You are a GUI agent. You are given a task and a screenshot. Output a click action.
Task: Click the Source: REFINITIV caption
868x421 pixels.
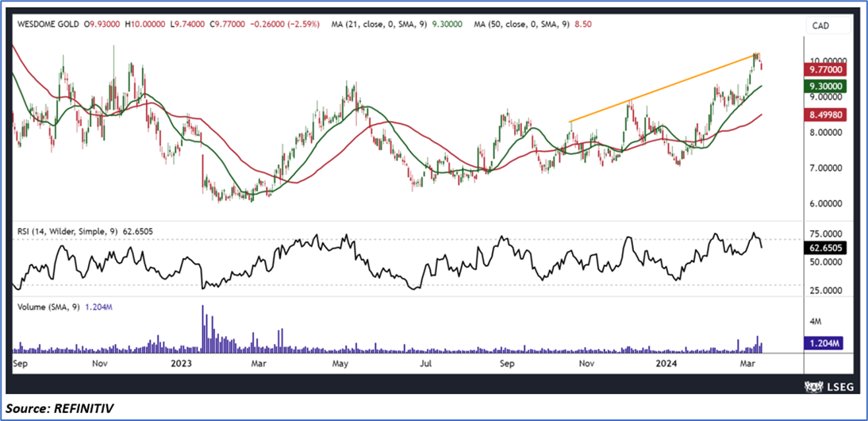(x=60, y=409)
